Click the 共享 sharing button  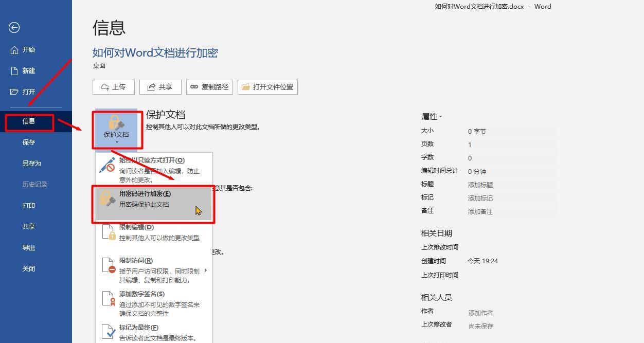pyautogui.click(x=160, y=87)
